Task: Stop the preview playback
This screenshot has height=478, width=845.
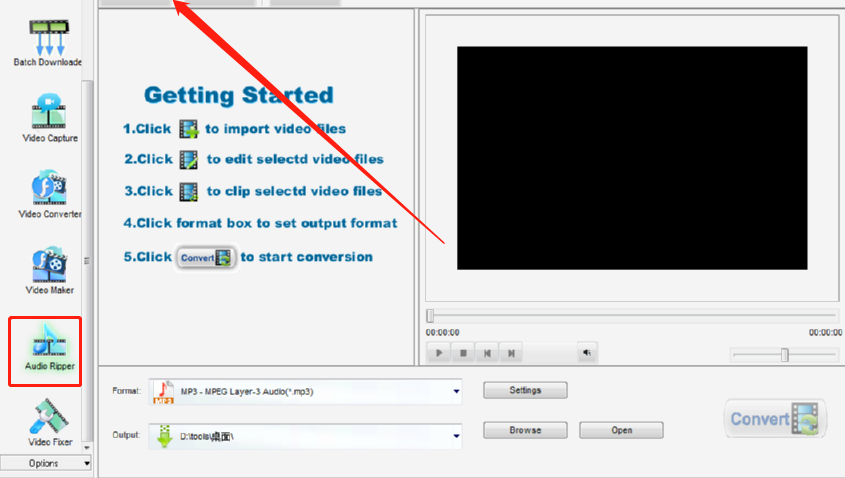Action: click(x=463, y=353)
